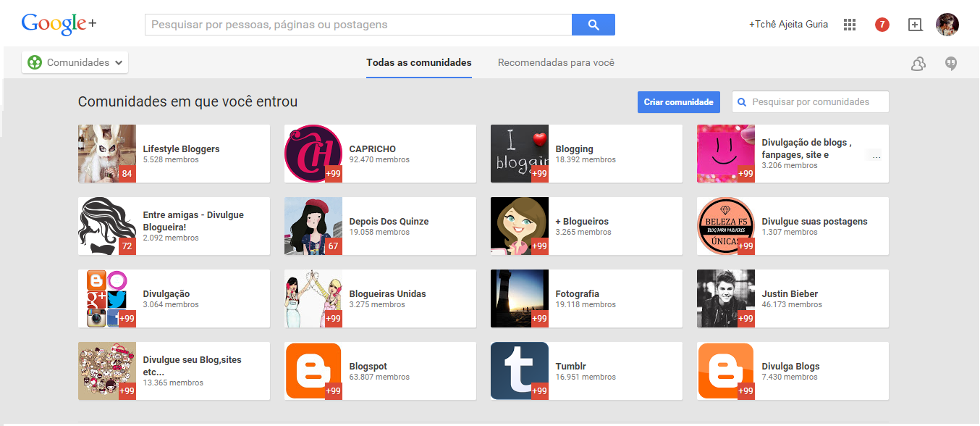Click the 46.173 membros text

pos(792,304)
